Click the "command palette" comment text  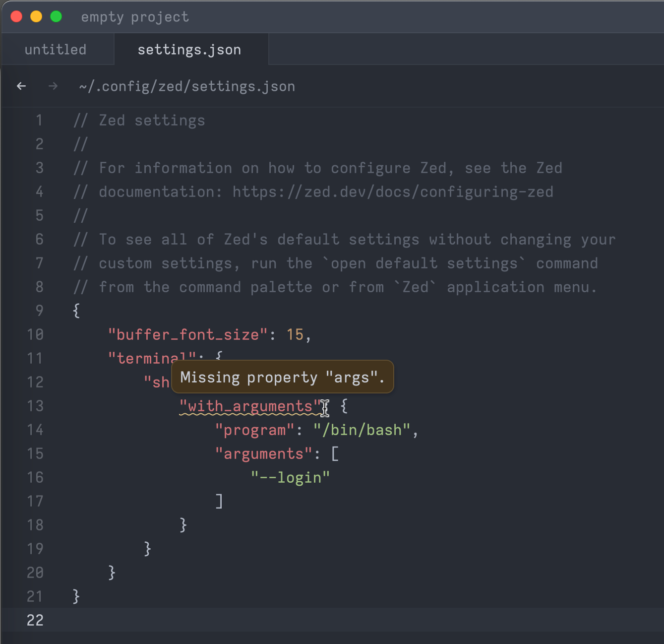coord(246,287)
